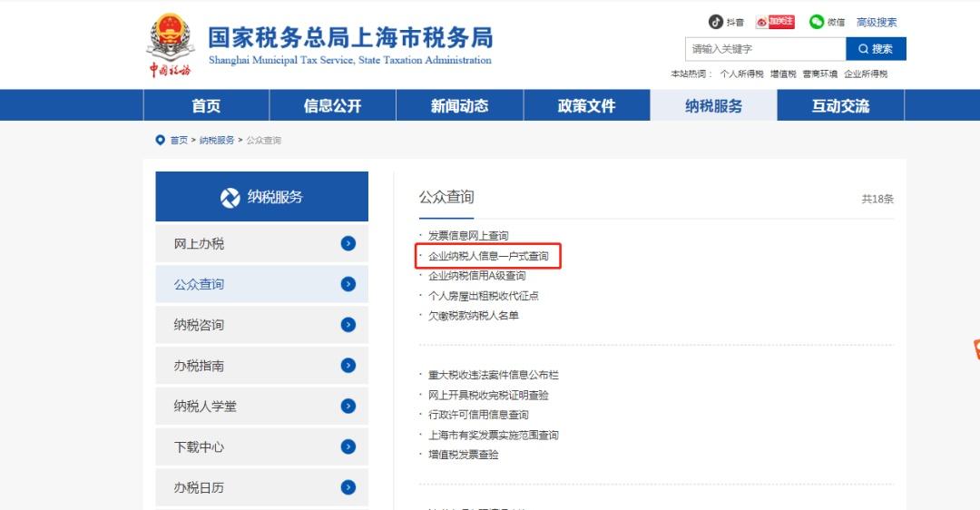Open the 政策文件 navigation tab
The height and width of the screenshot is (510, 980).
click(586, 106)
